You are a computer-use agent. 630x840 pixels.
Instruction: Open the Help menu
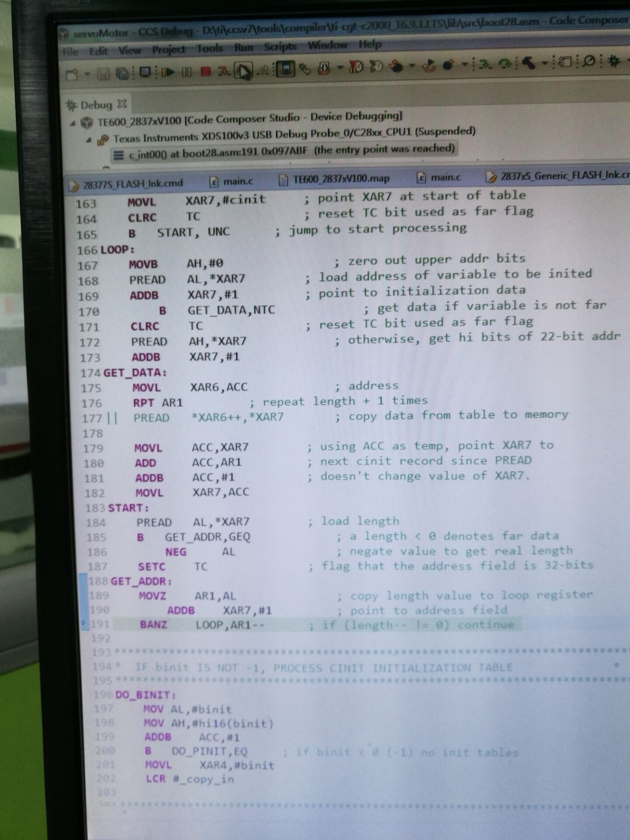pos(370,44)
